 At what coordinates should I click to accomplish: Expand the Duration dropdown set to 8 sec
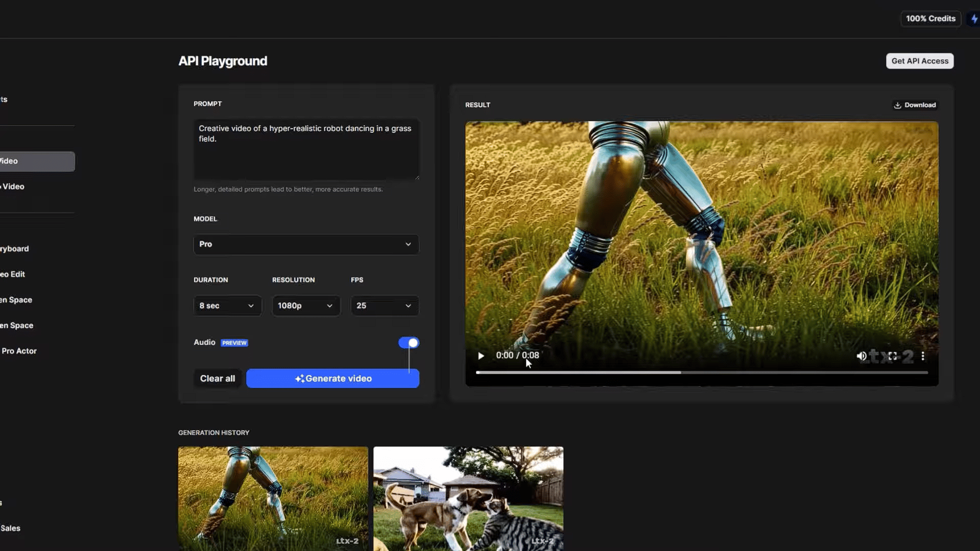227,306
